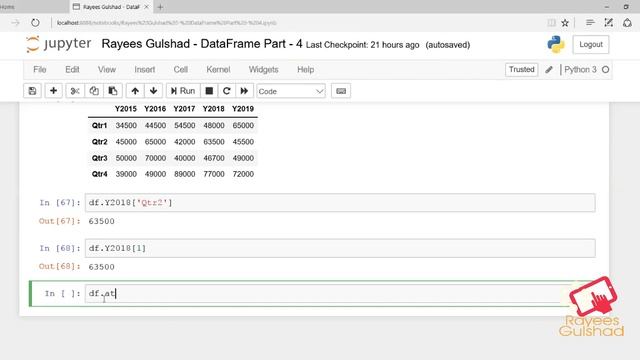Move selected cell up arrow
640x360 pixels.
(135, 91)
